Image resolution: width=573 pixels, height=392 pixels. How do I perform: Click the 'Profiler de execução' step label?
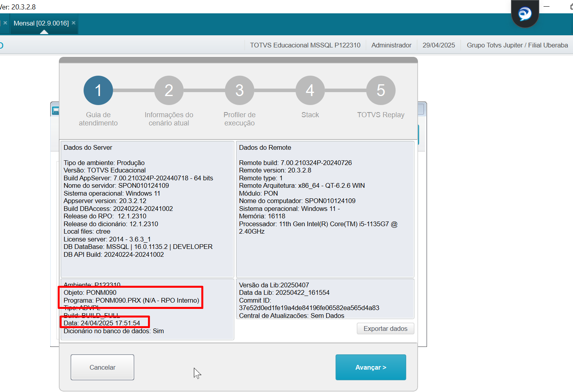pos(239,119)
